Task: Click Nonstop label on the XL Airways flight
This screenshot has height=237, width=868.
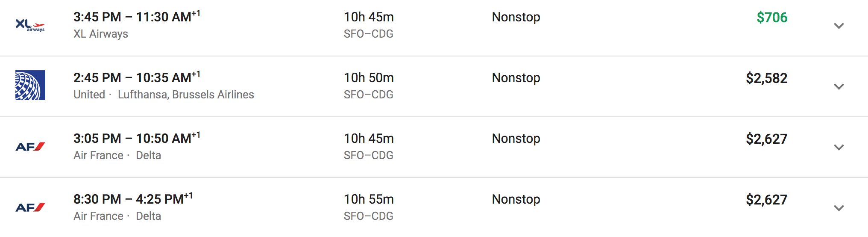Action: click(x=516, y=17)
